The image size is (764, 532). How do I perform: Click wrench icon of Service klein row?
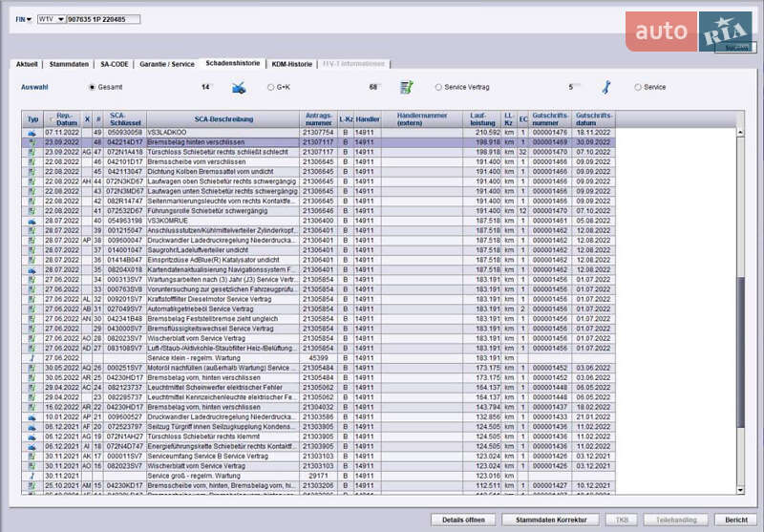click(x=32, y=357)
